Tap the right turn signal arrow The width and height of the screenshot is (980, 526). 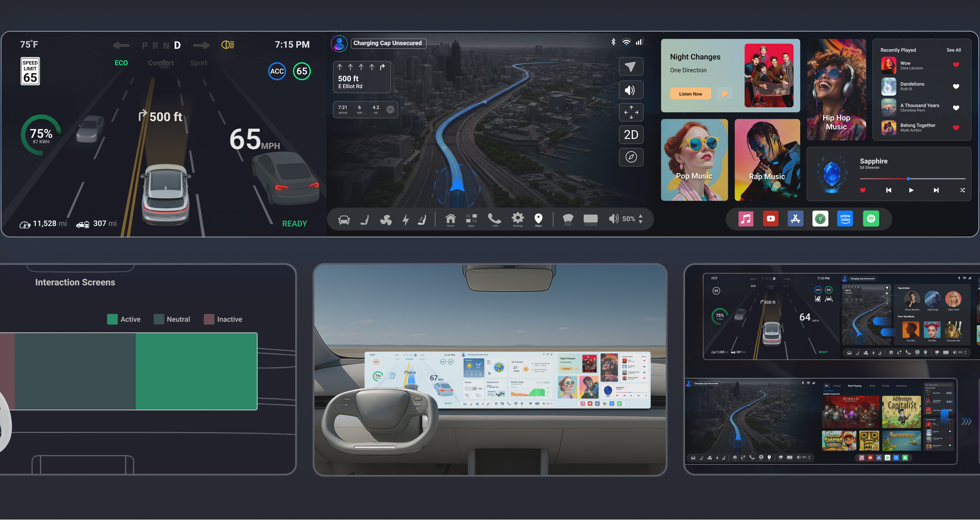[201, 46]
